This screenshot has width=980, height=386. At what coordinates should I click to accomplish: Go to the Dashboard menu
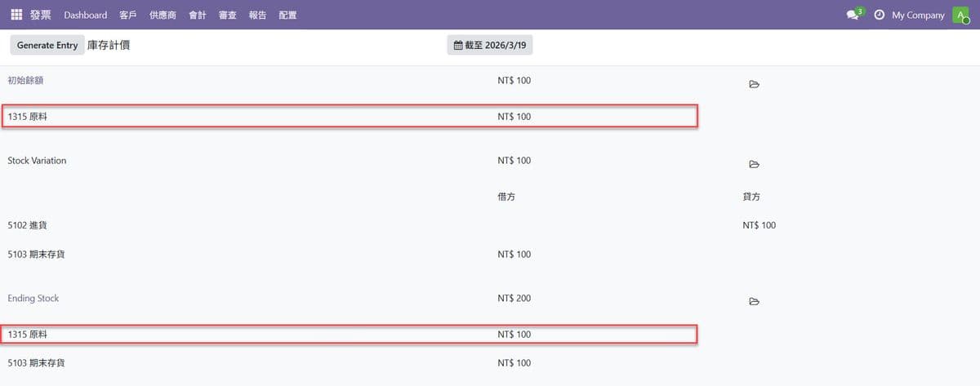pyautogui.click(x=85, y=15)
